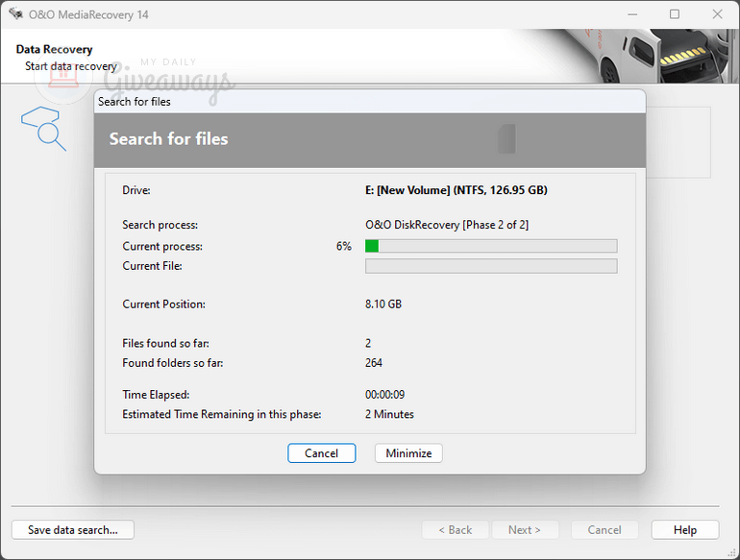Select the E: [New Volume] drive text
Viewport: 740px width, 560px height.
[x=456, y=190]
